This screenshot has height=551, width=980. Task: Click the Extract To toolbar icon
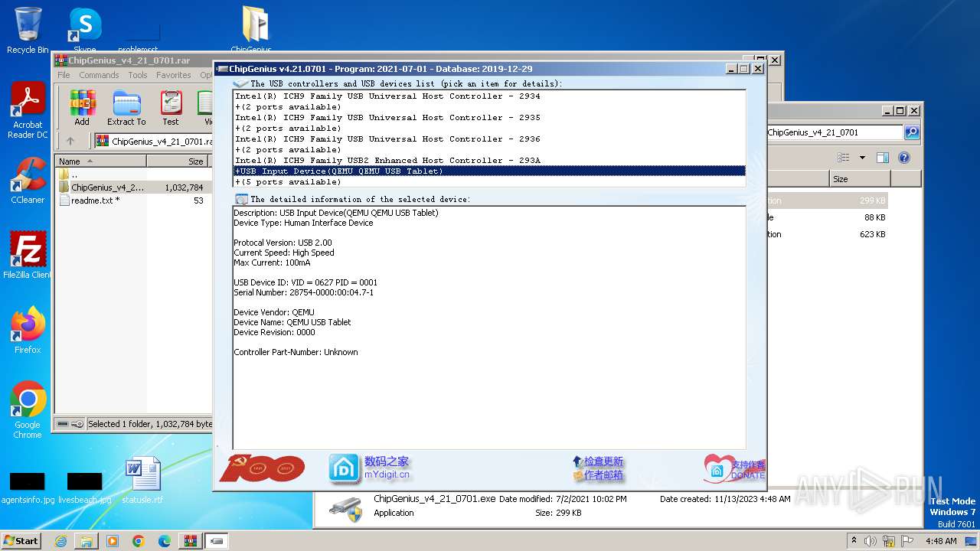click(126, 108)
